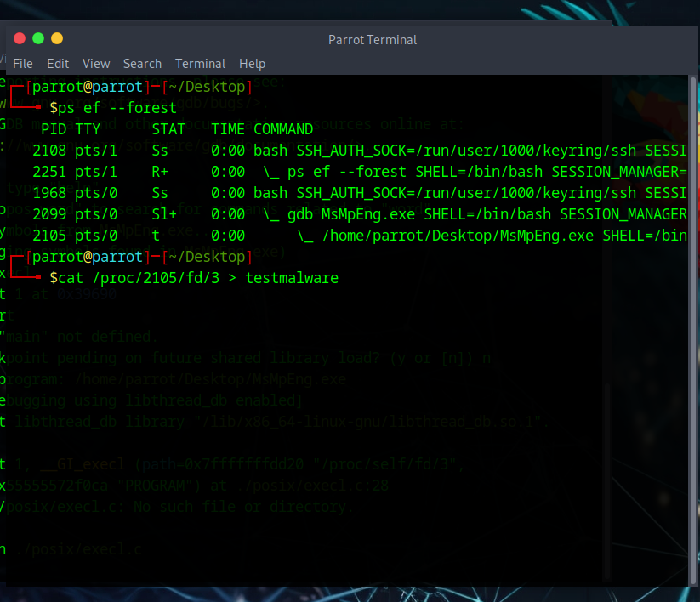Click the yellow window control button
The width and height of the screenshot is (700, 602).
point(57,38)
